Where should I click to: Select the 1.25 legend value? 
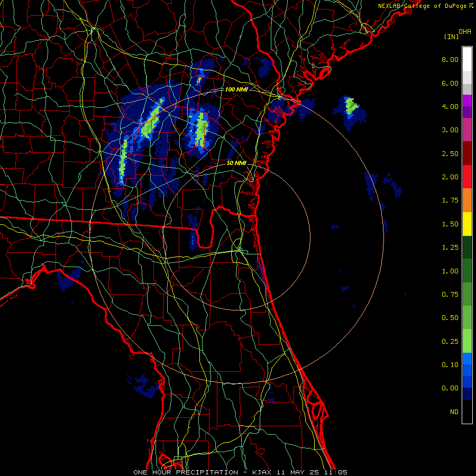coord(450,248)
